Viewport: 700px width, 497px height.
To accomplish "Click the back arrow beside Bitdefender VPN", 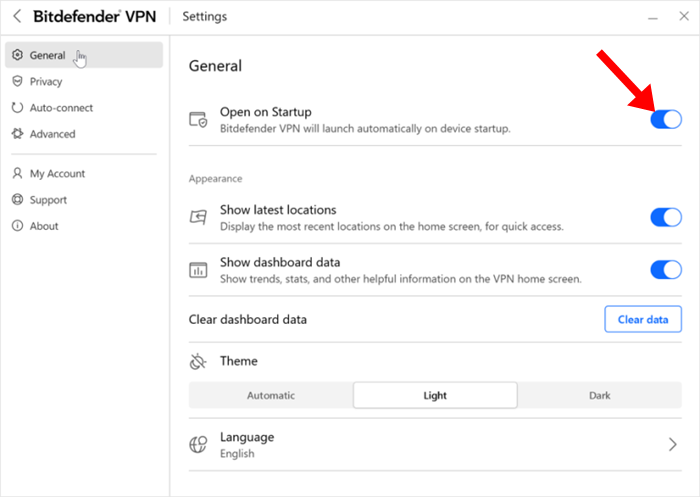I will (17, 17).
